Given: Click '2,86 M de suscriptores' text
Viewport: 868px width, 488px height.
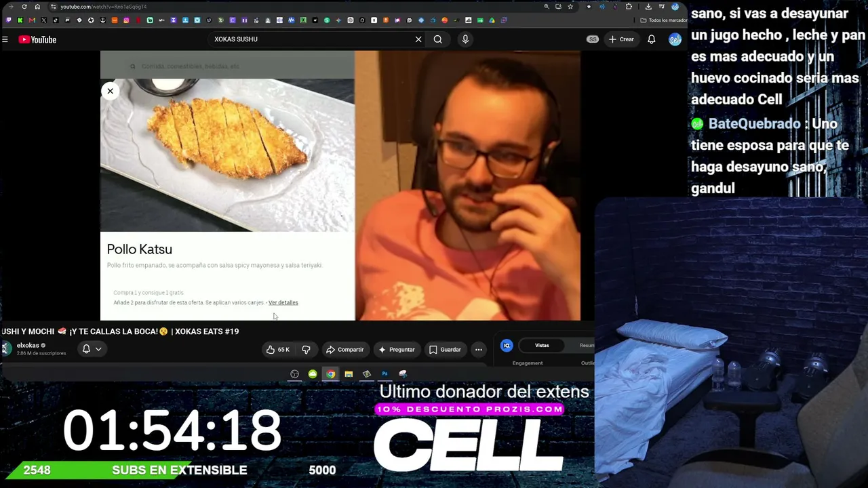Looking at the screenshot, I should (41, 354).
